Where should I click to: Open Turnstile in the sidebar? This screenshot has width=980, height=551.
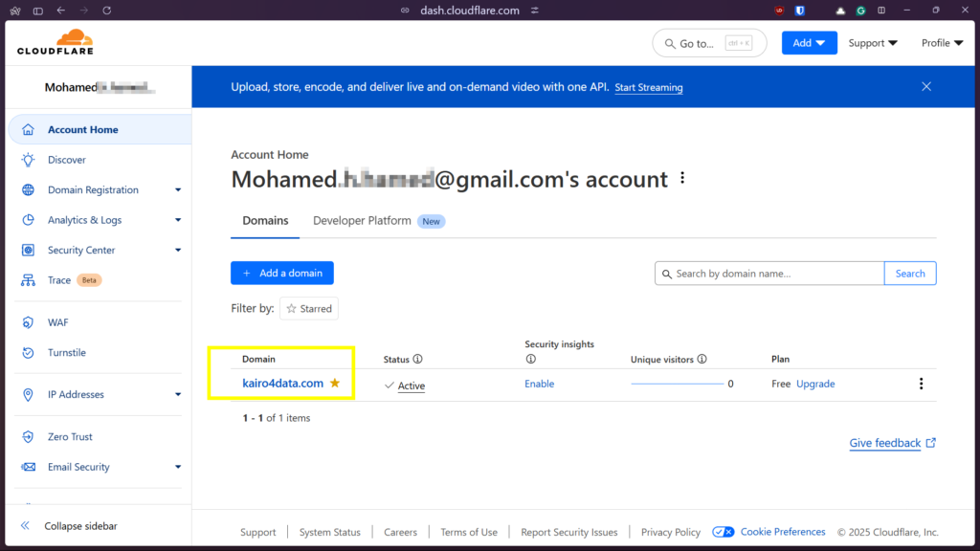click(67, 352)
